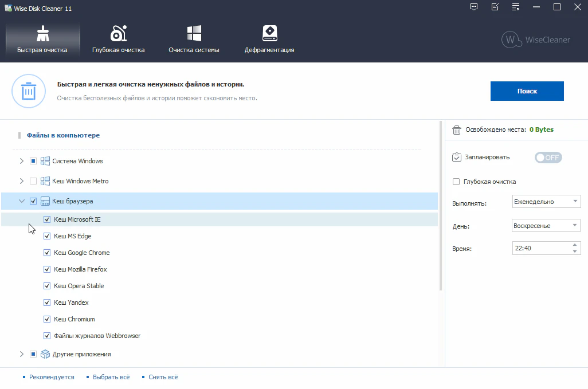
Task: Click the feedback speech-bubble icon in title bar
Action: (x=474, y=7)
